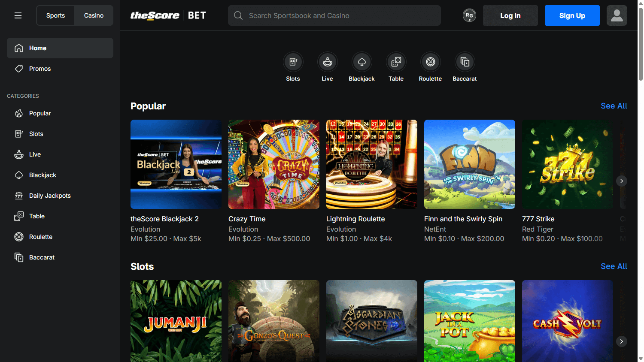Image resolution: width=644 pixels, height=362 pixels.
Task: Open the Daily Jackpots sidebar entry
Action: coord(49,195)
